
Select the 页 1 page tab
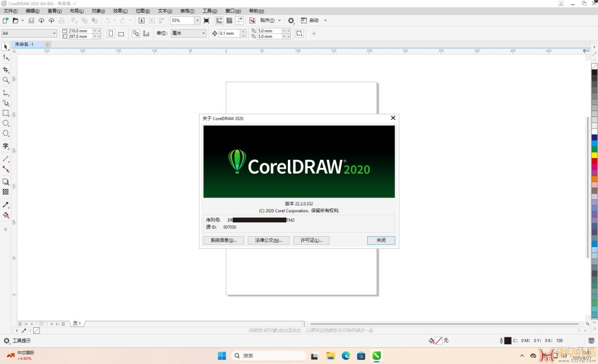[77, 324]
